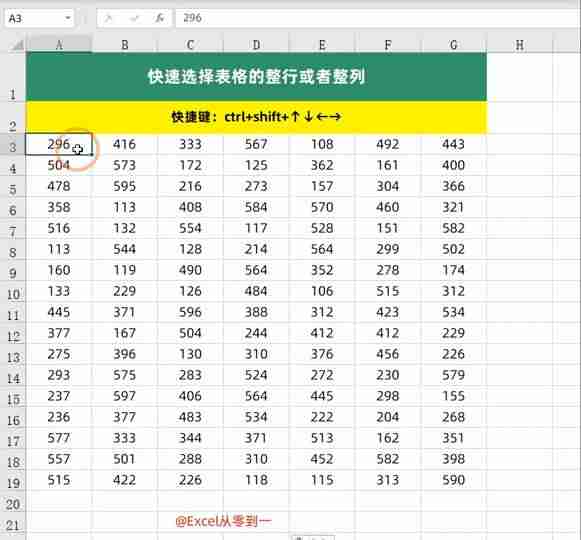This screenshot has width=581, height=540.
Task: Select column F header
Action: point(388,45)
